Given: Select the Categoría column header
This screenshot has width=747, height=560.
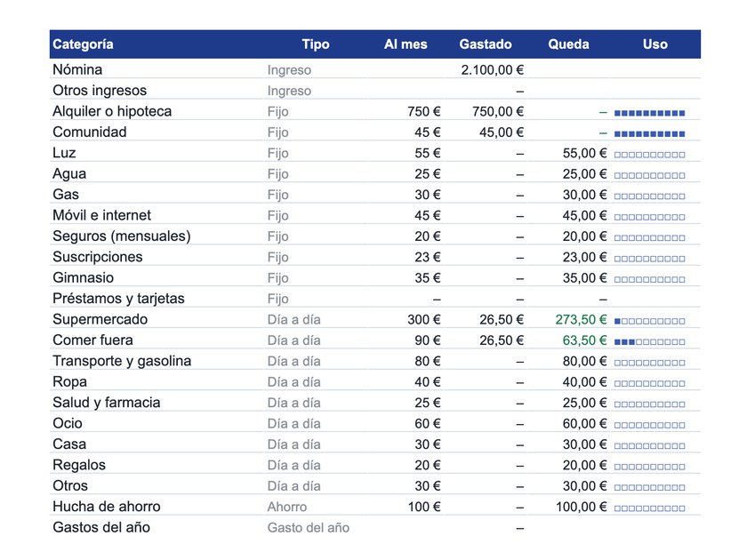Looking at the screenshot, I should pyautogui.click(x=83, y=44).
